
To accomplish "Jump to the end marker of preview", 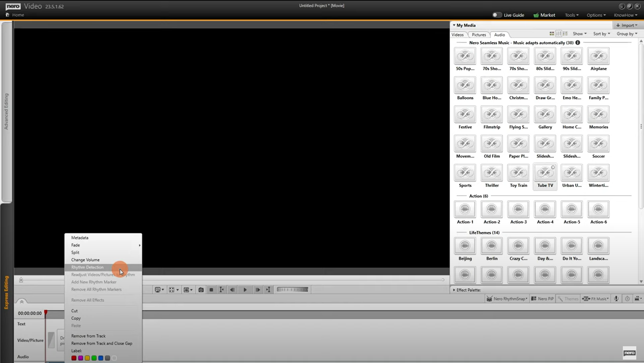I will 268,290.
